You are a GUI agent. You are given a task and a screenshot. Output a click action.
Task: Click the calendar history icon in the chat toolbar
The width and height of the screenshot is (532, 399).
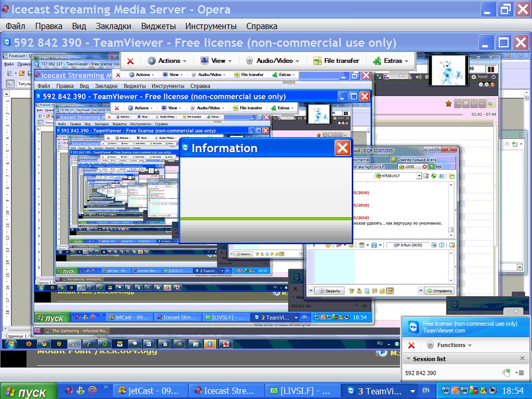[362, 245]
